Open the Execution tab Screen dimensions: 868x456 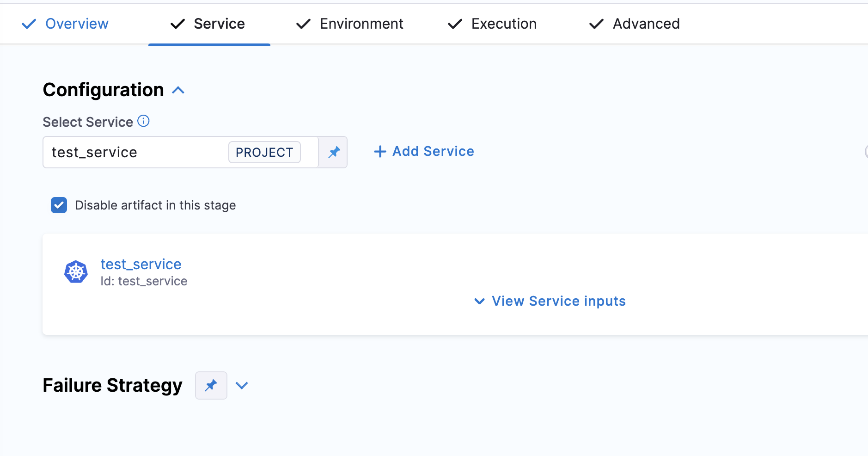coord(503,24)
